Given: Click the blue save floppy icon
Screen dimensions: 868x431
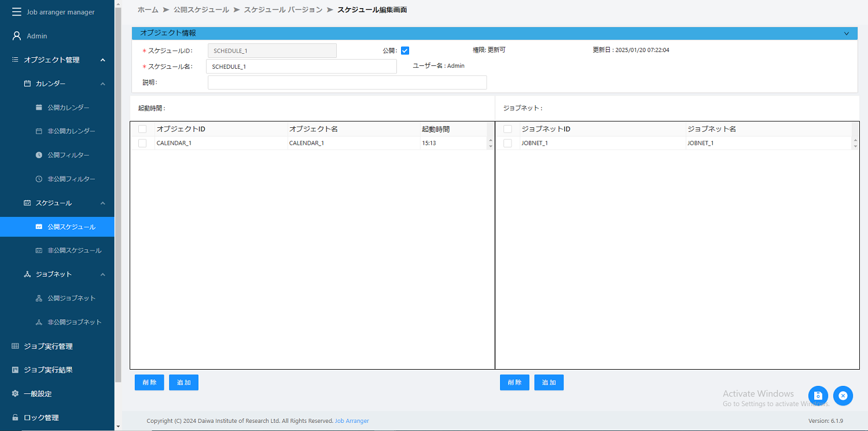Looking at the screenshot, I should 818,396.
